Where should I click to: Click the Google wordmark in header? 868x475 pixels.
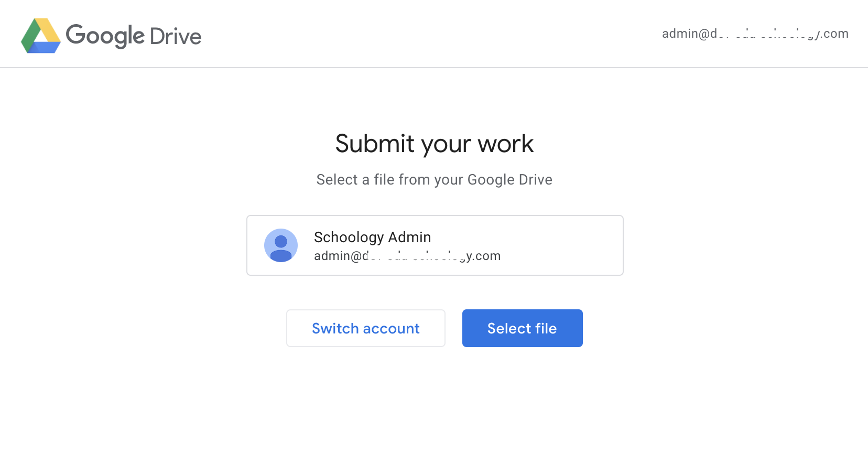click(105, 36)
